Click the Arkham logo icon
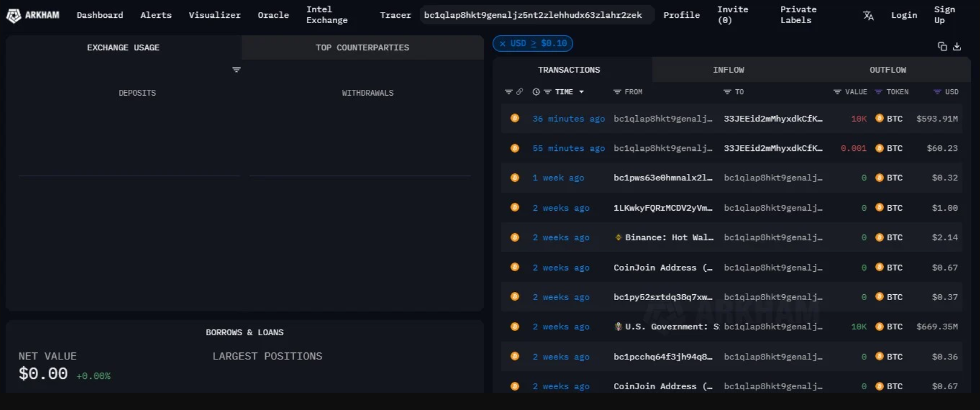The height and width of the screenshot is (410, 980). click(x=14, y=16)
